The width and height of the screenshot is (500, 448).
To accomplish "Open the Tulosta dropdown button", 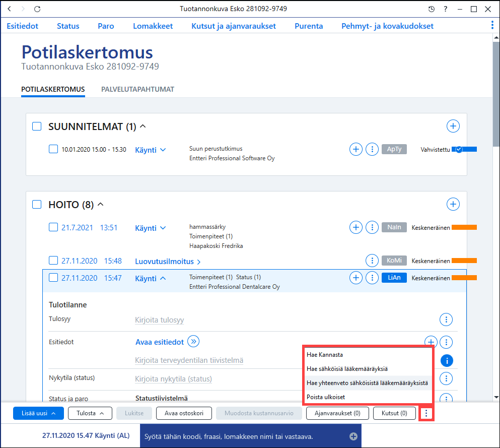I will click(90, 413).
